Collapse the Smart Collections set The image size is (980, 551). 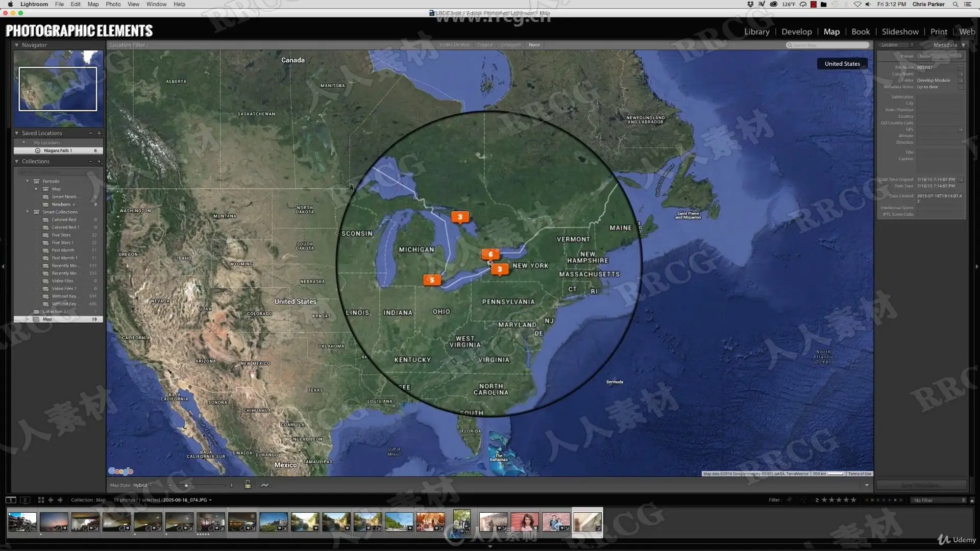tap(28, 212)
